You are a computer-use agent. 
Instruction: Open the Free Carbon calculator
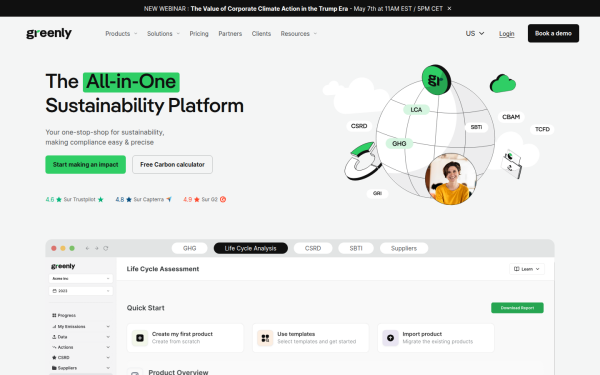[172, 165]
